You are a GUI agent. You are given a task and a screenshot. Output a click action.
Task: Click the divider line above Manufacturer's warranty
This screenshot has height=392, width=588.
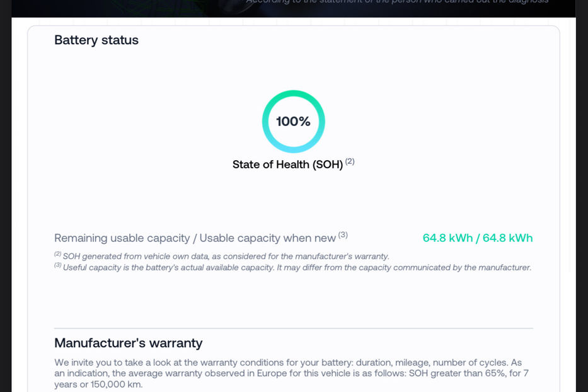pyautogui.click(x=294, y=328)
